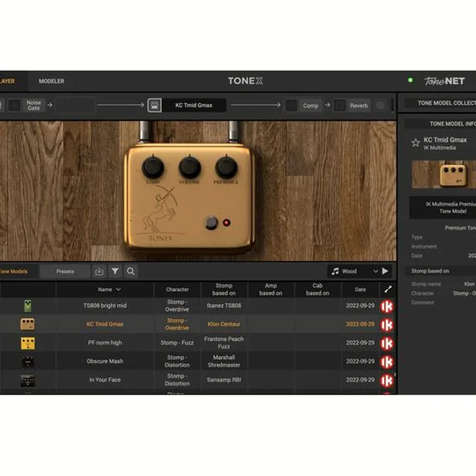Select the KC Tmid Gmax gold pedal thumbnail
This screenshot has width=476, height=476.
pos(27,324)
